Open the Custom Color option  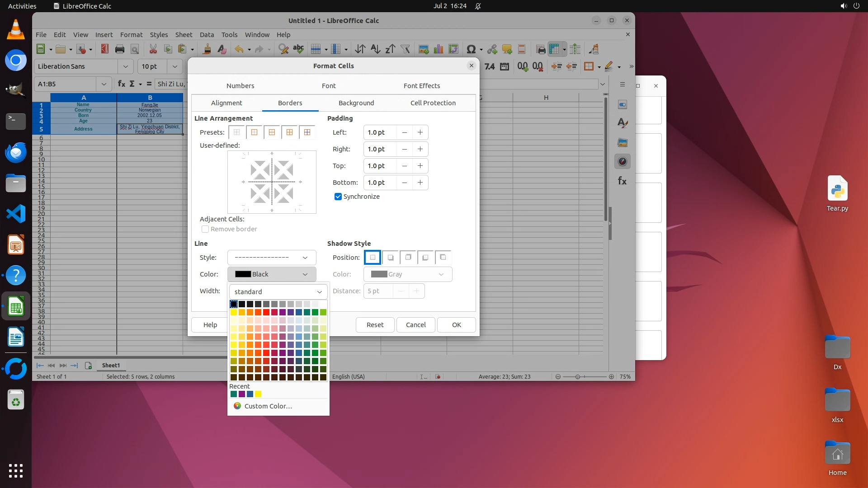(x=268, y=406)
